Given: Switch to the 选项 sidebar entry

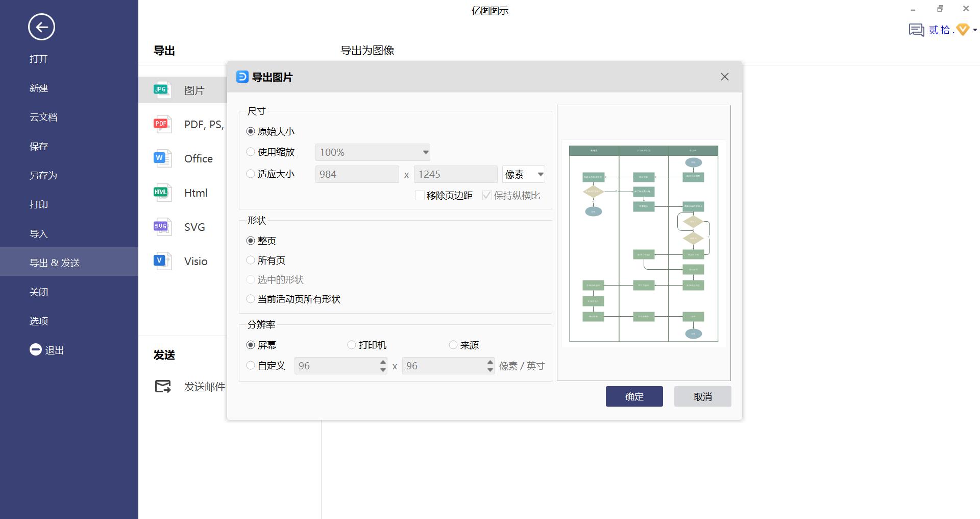Looking at the screenshot, I should [38, 321].
